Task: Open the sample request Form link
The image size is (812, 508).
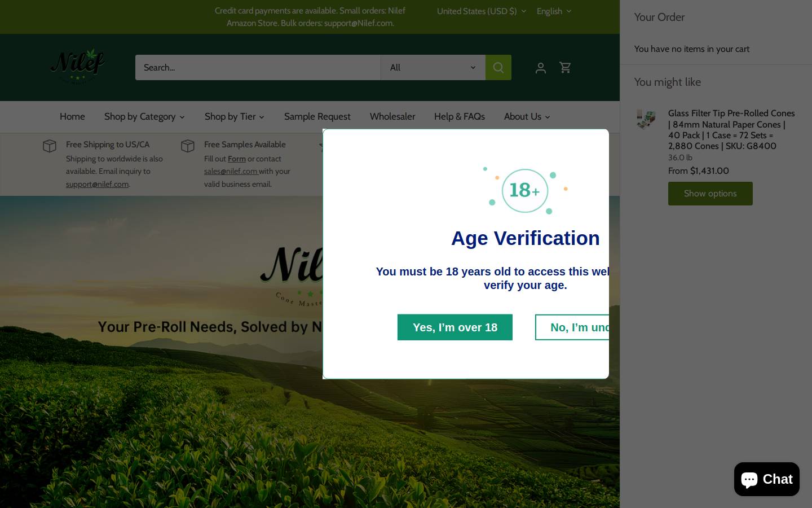Action: point(237,159)
